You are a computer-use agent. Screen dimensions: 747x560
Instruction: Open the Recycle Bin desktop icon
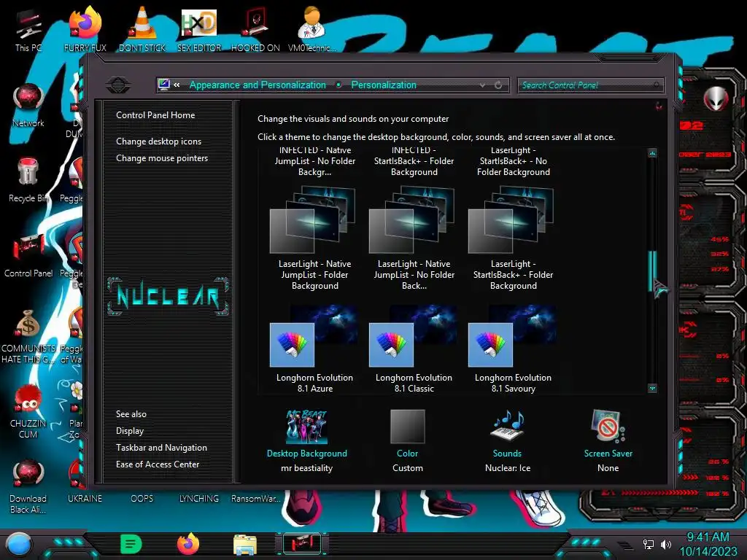tap(28, 180)
